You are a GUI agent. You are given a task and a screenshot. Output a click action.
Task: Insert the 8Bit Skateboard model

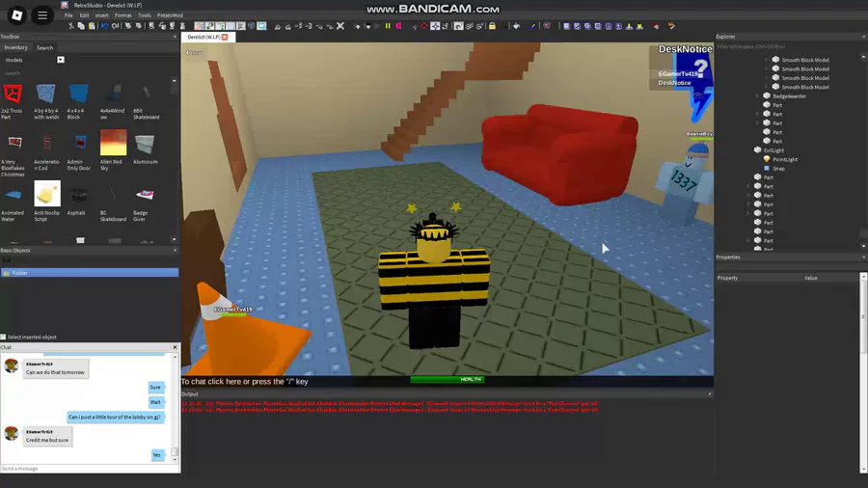point(146,101)
